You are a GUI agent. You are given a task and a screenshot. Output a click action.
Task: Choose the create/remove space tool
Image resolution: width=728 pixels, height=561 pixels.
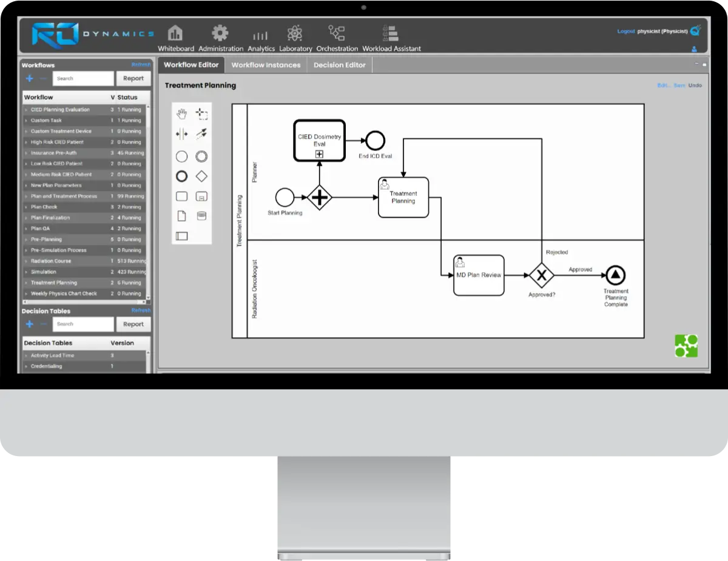(181, 133)
